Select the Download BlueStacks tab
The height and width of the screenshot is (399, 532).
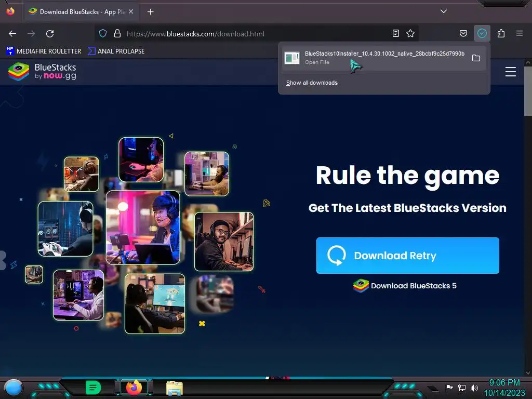[x=81, y=12]
